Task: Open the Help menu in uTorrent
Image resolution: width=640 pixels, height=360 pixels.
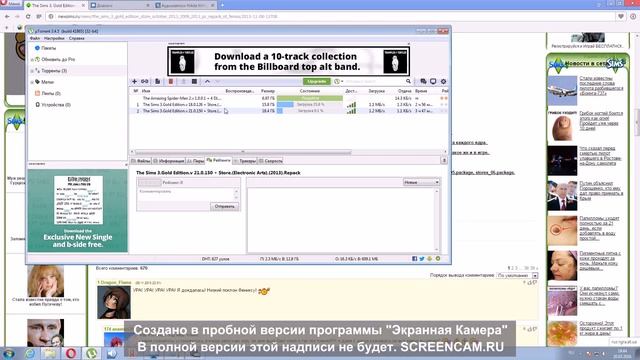Action: [76, 38]
